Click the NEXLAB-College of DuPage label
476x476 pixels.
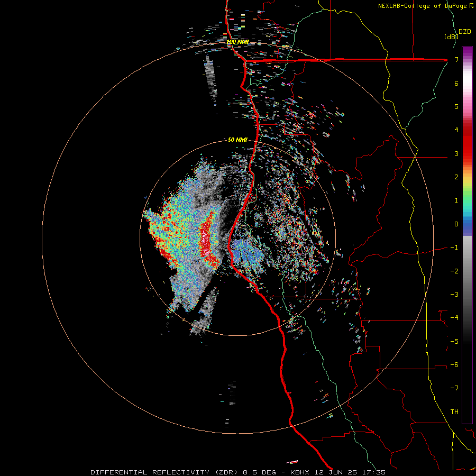pyautogui.click(x=426, y=6)
